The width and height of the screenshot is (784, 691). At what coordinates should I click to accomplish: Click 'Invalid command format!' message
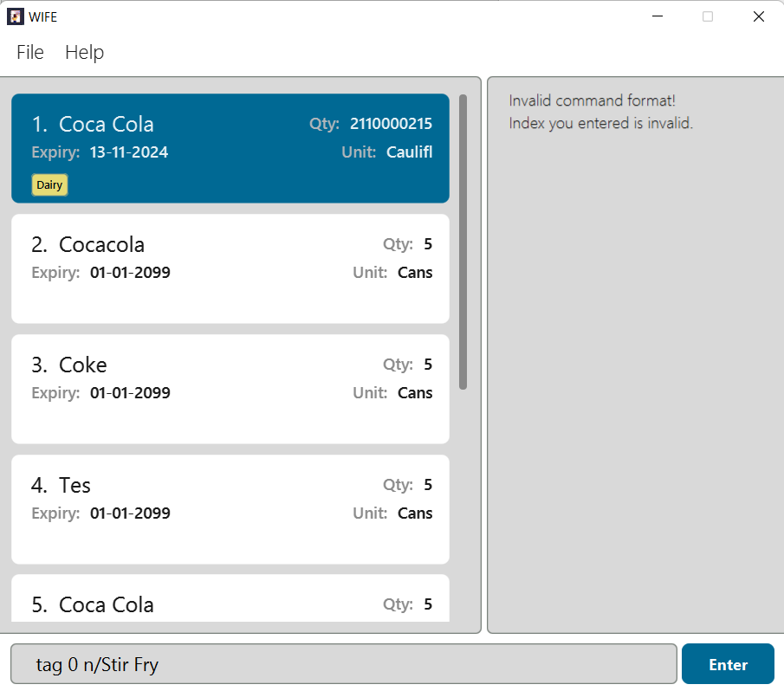tap(592, 100)
